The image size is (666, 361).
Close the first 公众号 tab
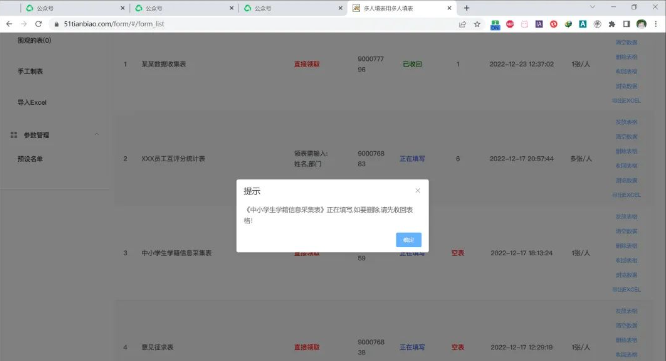coord(123,8)
